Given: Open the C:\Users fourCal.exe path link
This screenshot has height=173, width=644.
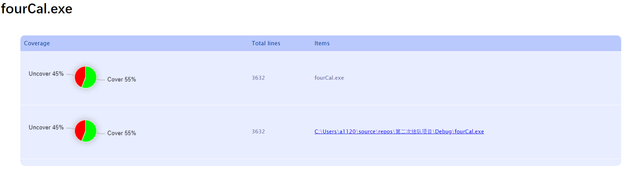Looking at the screenshot, I should (399, 132).
